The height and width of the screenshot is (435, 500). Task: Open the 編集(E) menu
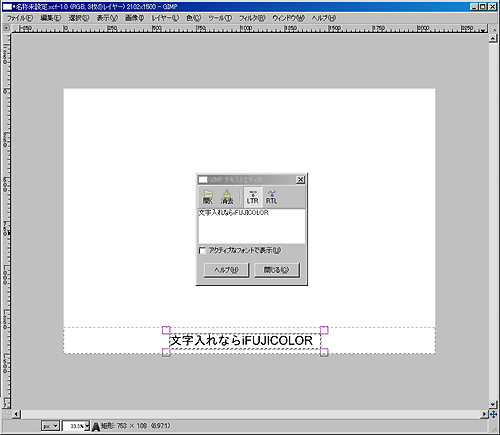pyautogui.click(x=51, y=18)
